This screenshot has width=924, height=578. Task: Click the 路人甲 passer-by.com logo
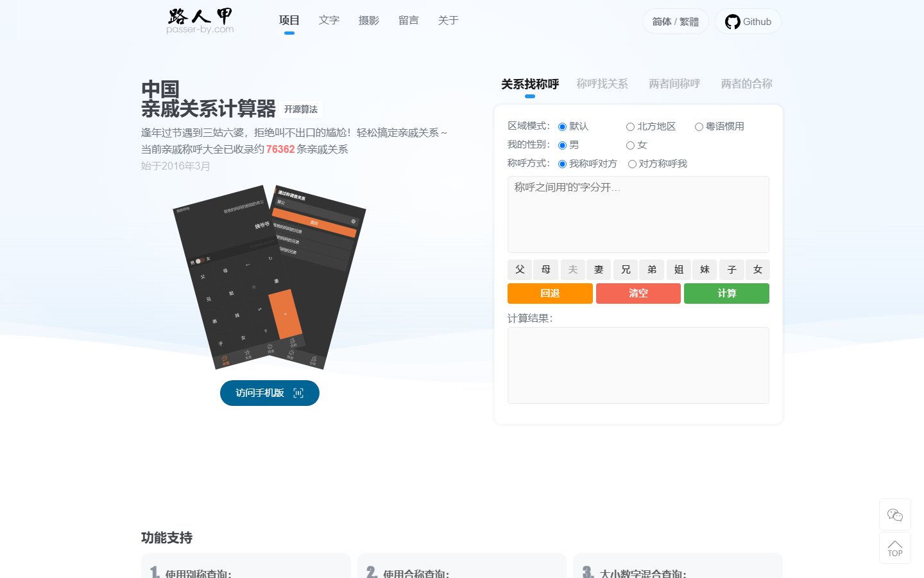click(x=200, y=21)
